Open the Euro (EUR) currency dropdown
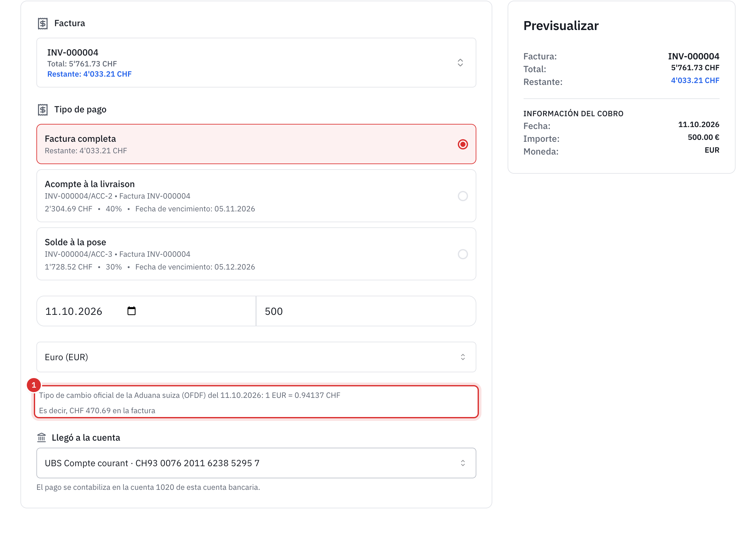Image resolution: width=756 pixels, height=539 pixels. pyautogui.click(x=256, y=357)
